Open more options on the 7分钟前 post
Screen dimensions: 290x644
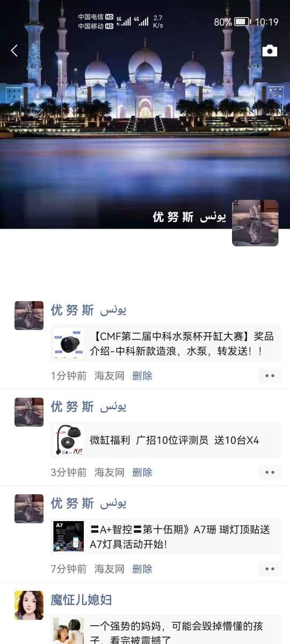270,569
